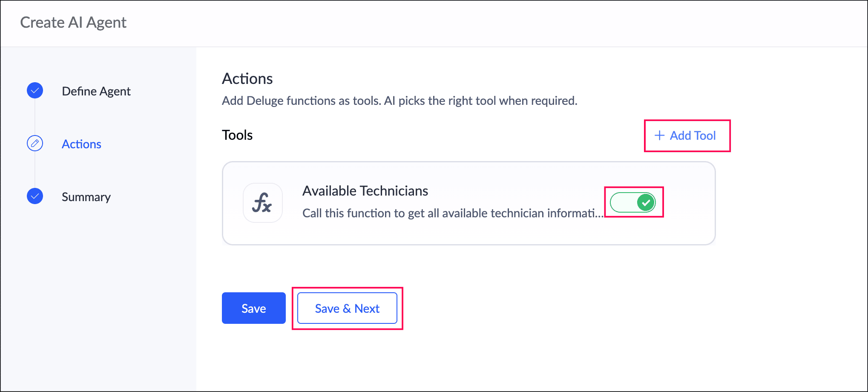Click the plus icon beside Add Tool

(659, 135)
